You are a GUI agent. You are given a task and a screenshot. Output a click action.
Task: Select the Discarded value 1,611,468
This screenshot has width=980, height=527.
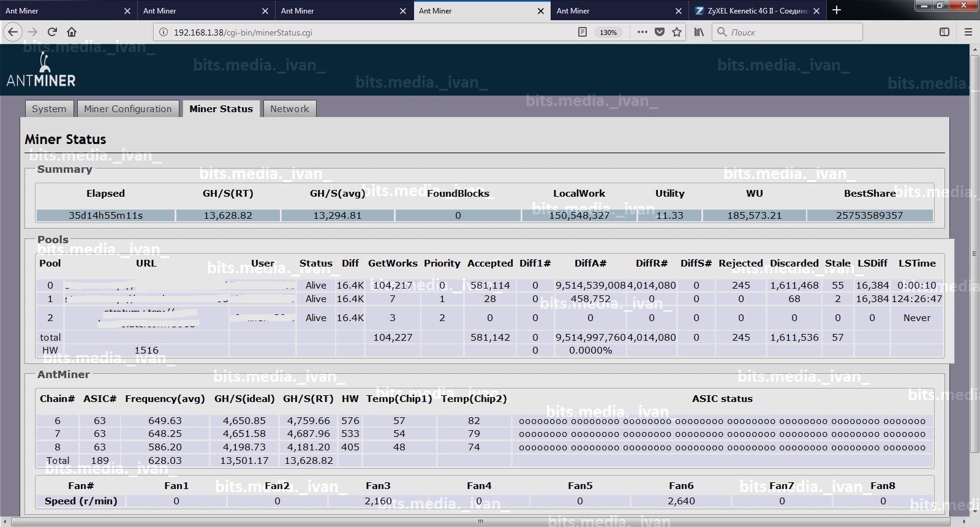click(794, 285)
